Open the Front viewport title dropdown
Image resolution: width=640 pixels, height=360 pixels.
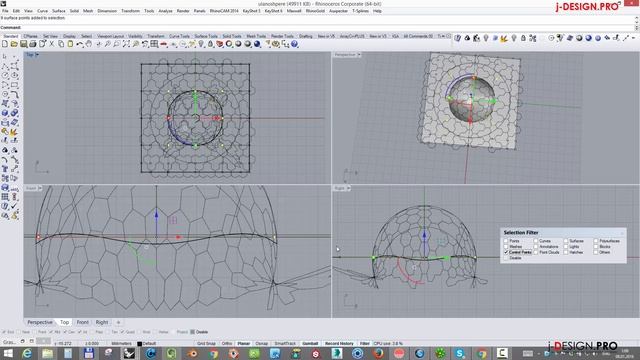[40, 189]
